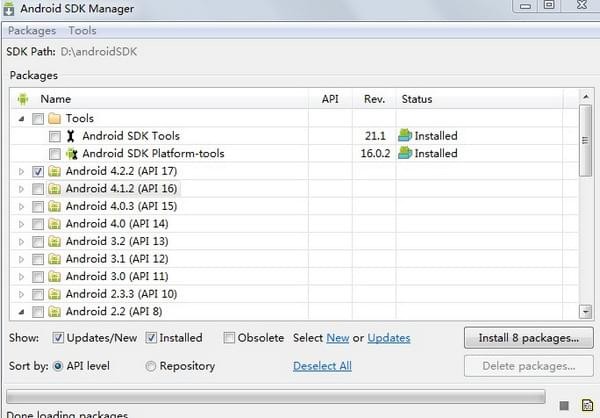
Task: Open the log window icon at bottom right
Action: pos(586,405)
